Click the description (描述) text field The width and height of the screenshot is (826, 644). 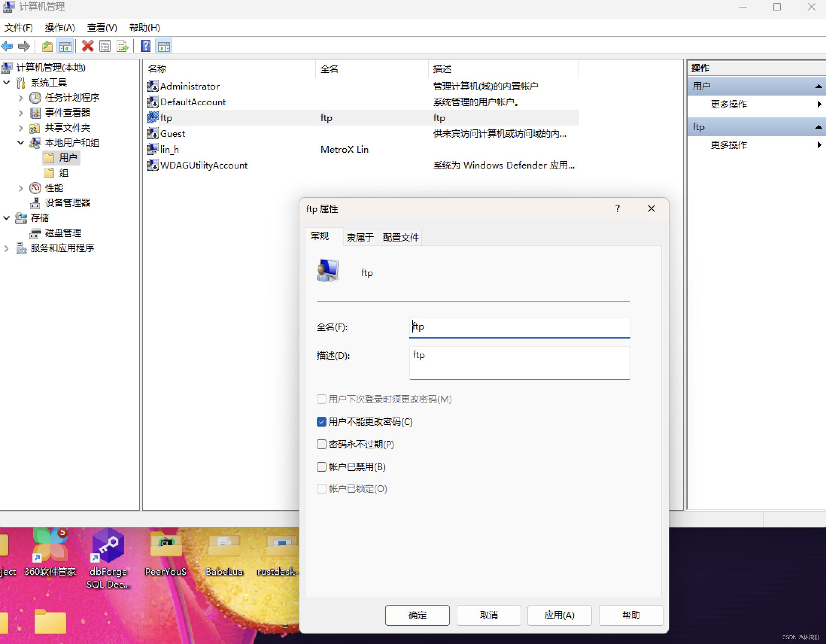click(x=519, y=363)
